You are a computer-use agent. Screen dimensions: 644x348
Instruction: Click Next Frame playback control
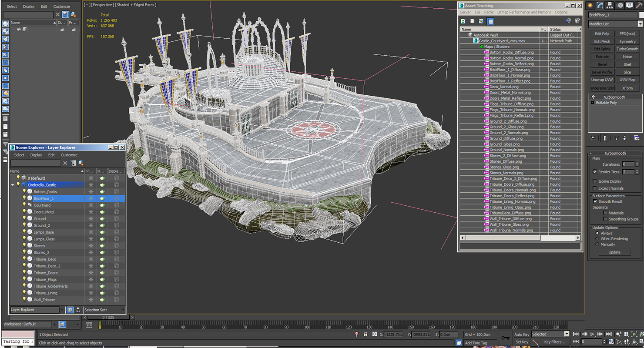click(x=600, y=334)
